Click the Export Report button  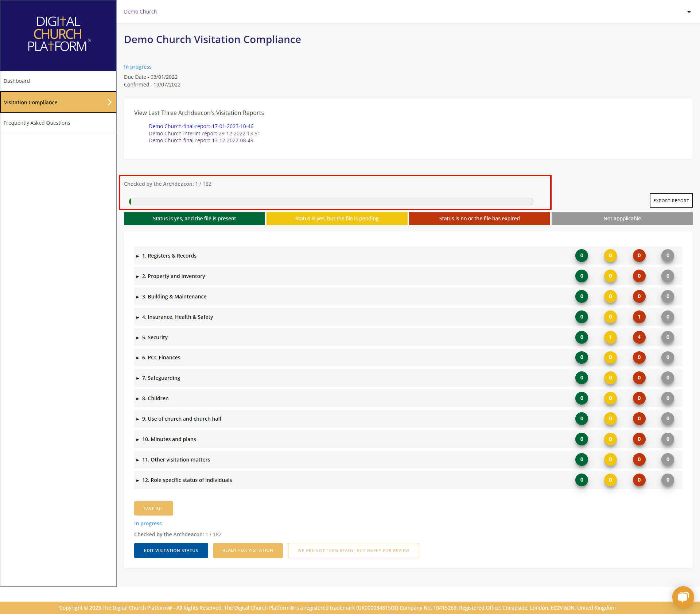(x=672, y=200)
